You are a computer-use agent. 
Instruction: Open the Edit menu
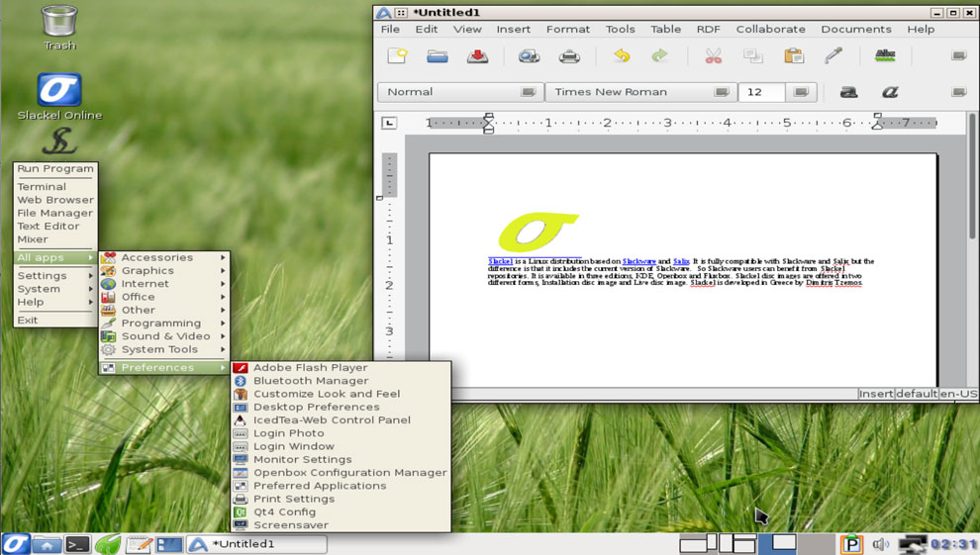(427, 30)
